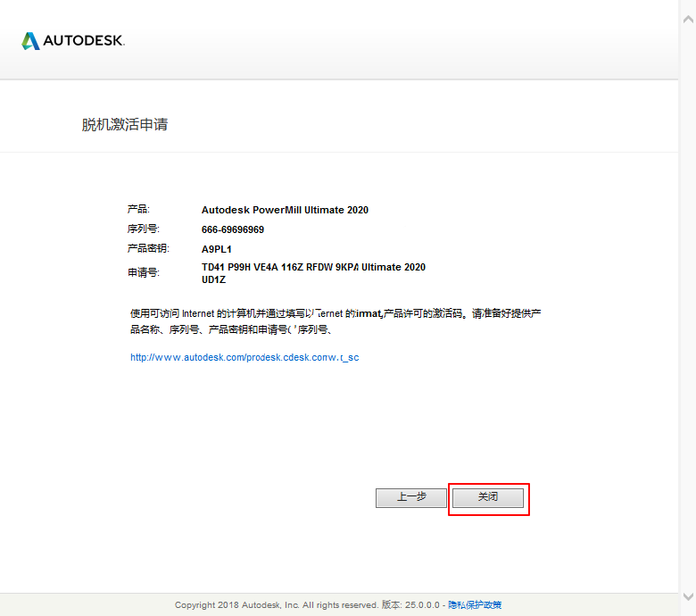Screen dimensions: 696x616
Task: Open the autodesk.com activation link
Action: click(x=244, y=357)
